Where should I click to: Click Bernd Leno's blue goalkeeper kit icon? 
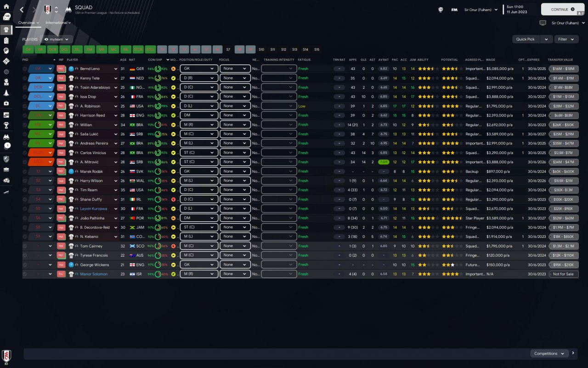click(71, 69)
